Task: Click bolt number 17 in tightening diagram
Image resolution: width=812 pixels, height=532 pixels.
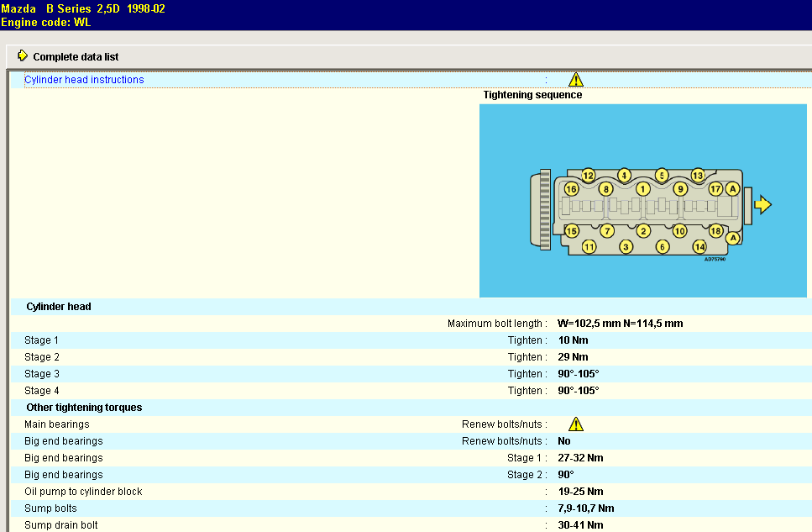Action: tap(715, 189)
